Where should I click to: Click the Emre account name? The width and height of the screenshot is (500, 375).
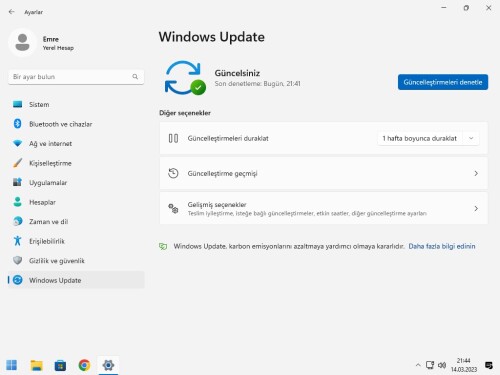[x=51, y=39]
